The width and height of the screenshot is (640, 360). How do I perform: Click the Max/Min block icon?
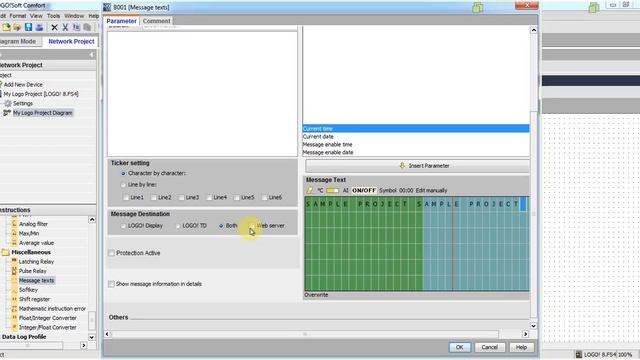(14, 233)
